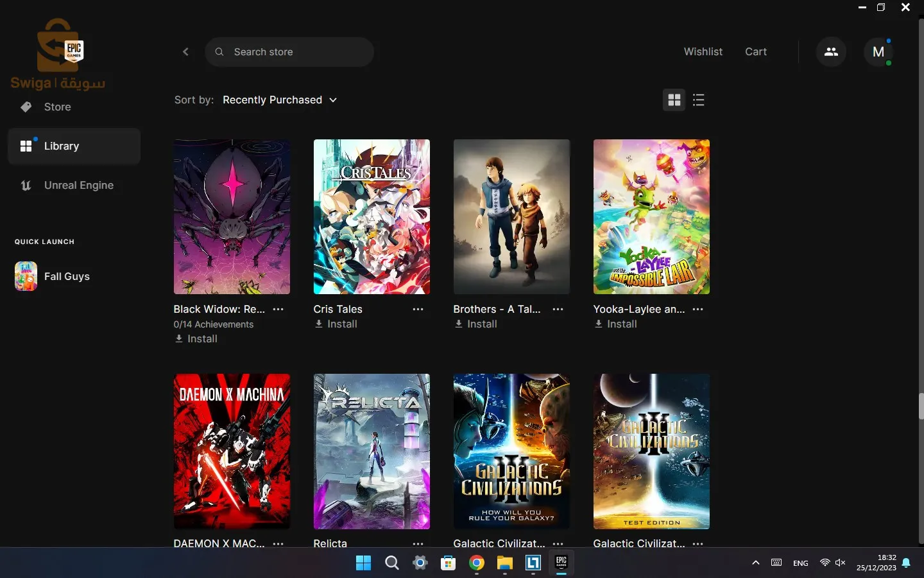
Task: Open the Friends panel icon
Action: point(831,51)
